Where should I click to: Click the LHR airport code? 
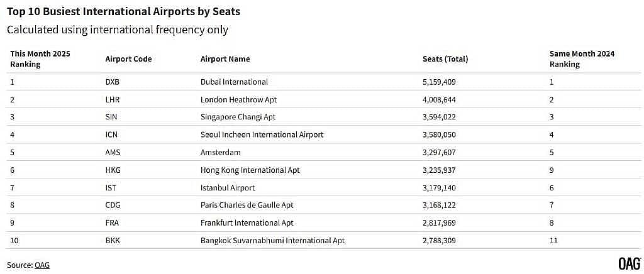coord(112,99)
